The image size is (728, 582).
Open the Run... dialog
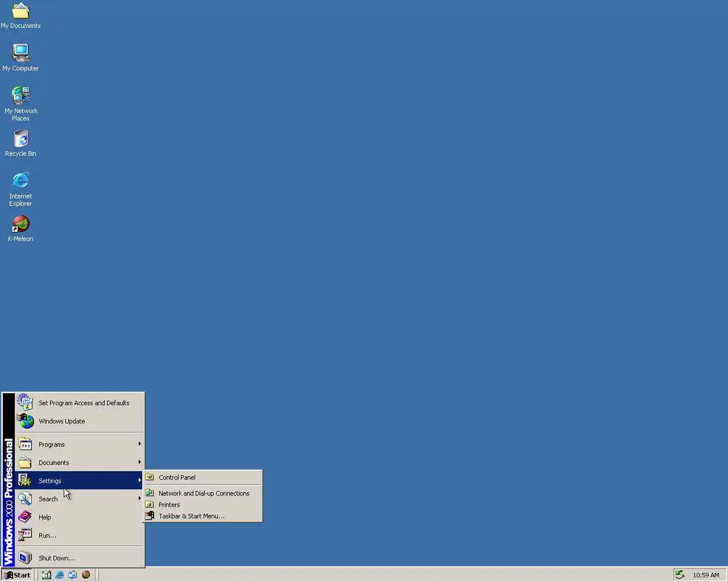point(80,535)
